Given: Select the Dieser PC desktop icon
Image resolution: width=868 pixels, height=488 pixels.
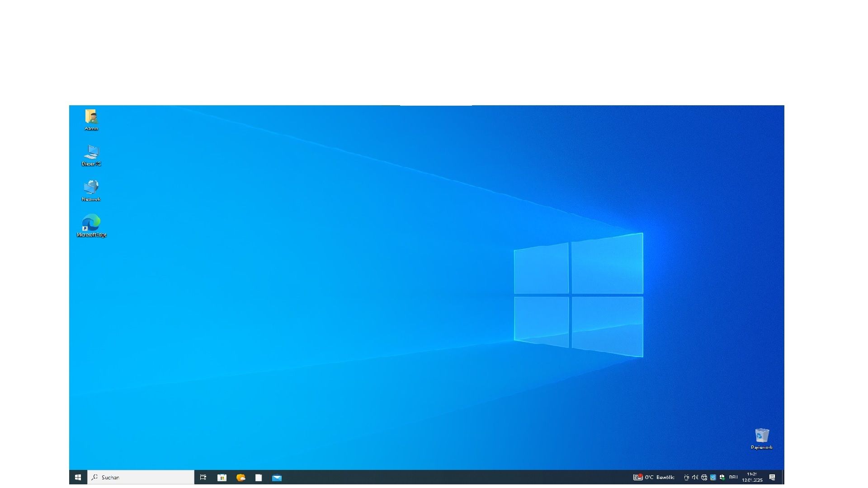Looking at the screenshot, I should pos(91,155).
